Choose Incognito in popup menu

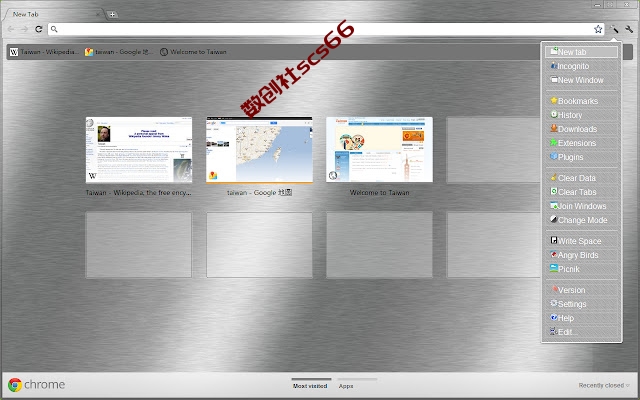(x=581, y=66)
